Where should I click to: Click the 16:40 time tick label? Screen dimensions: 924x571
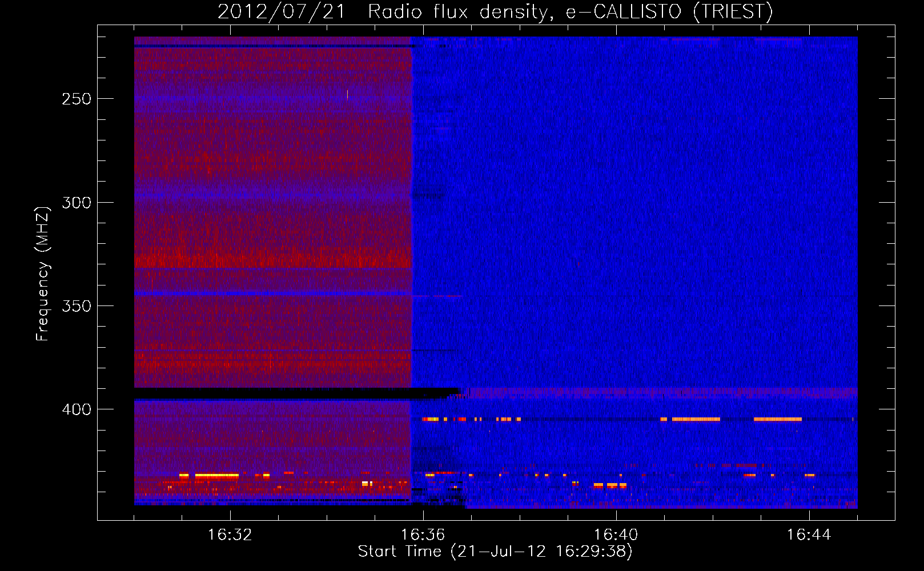click(616, 535)
